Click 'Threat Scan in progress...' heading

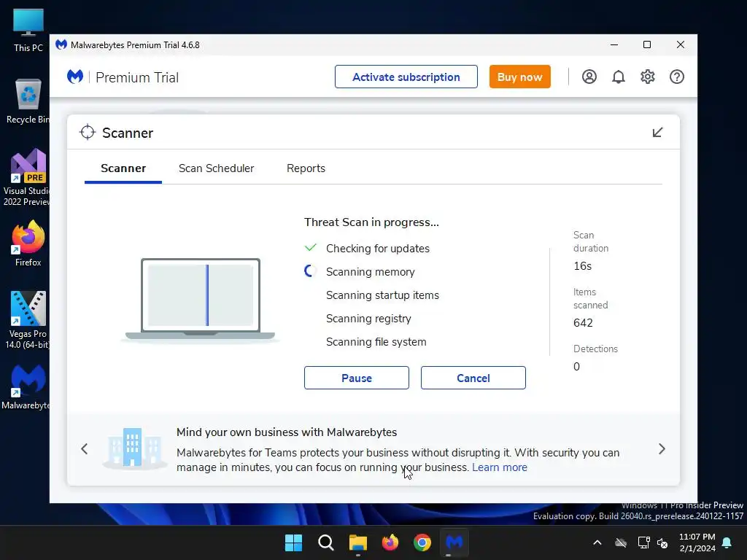pyautogui.click(x=371, y=222)
